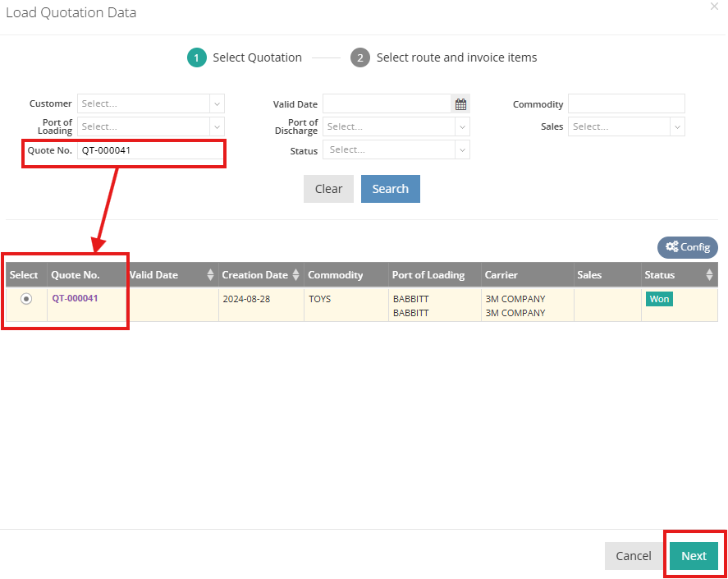The height and width of the screenshot is (579, 728).
Task: Open the Port of Loading dropdown
Action: (x=150, y=126)
